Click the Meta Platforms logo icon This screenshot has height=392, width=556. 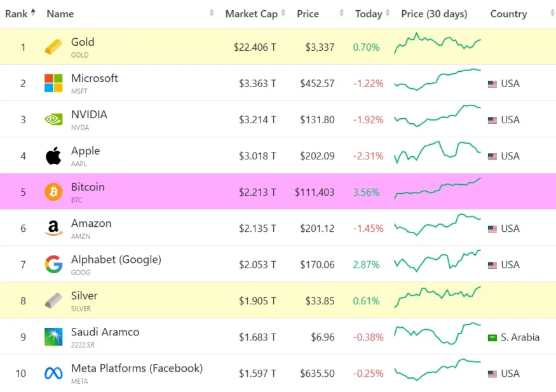click(53, 373)
